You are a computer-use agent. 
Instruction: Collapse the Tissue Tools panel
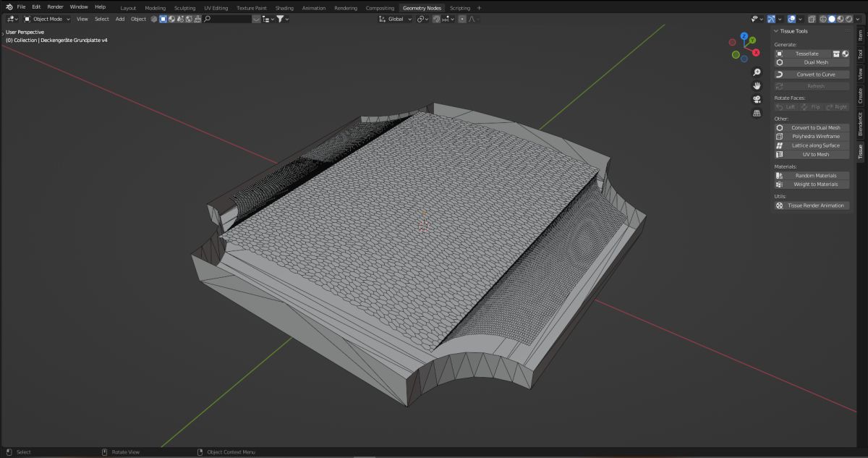coord(775,31)
